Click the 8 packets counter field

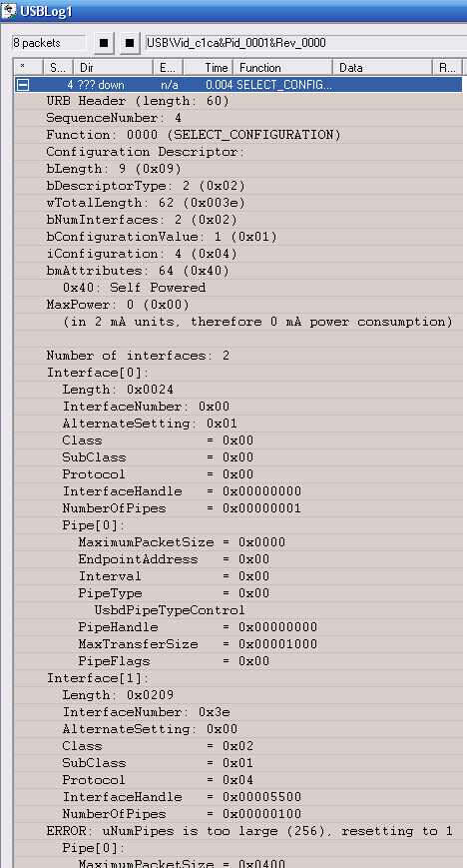[49, 43]
